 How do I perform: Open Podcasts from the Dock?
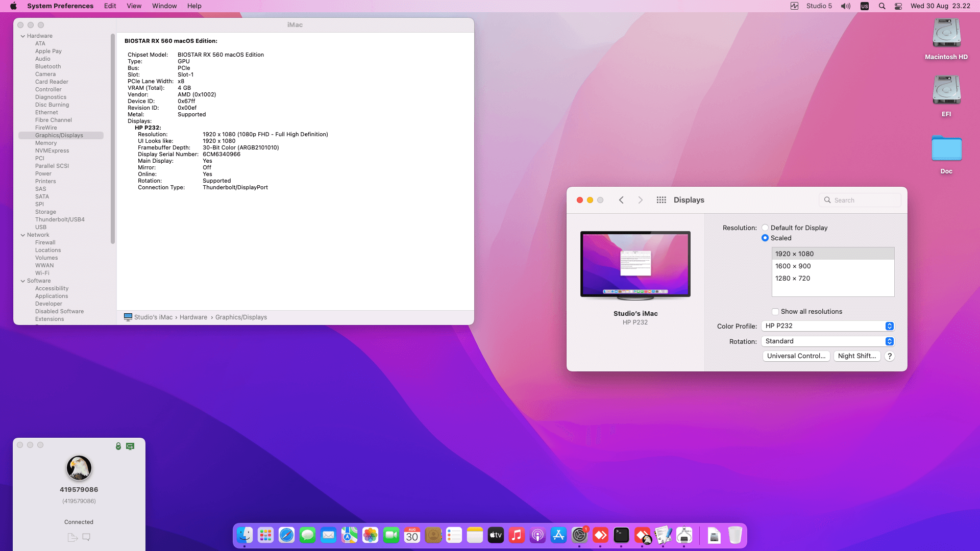pos(537,535)
